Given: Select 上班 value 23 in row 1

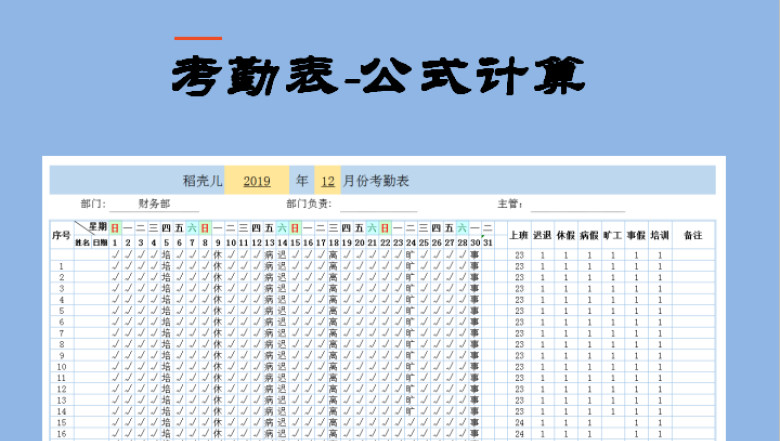Looking at the screenshot, I should [x=519, y=266].
